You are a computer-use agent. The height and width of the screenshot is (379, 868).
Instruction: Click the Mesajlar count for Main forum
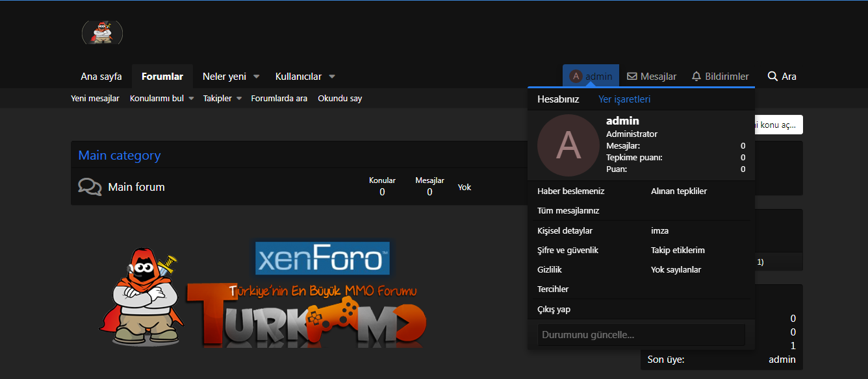429,192
